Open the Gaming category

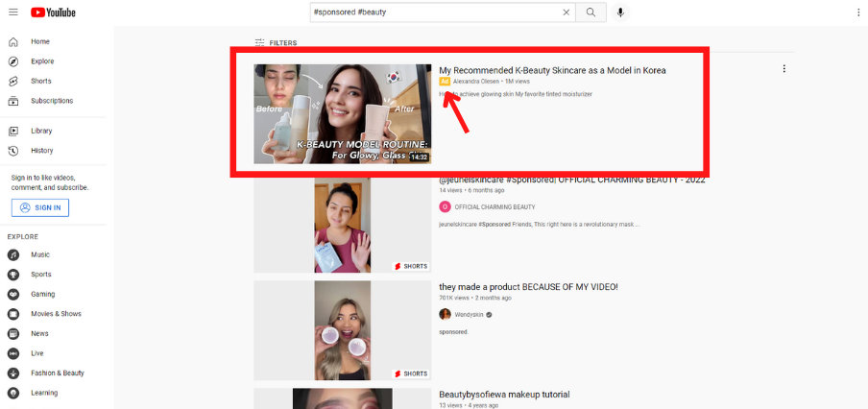[x=42, y=295]
